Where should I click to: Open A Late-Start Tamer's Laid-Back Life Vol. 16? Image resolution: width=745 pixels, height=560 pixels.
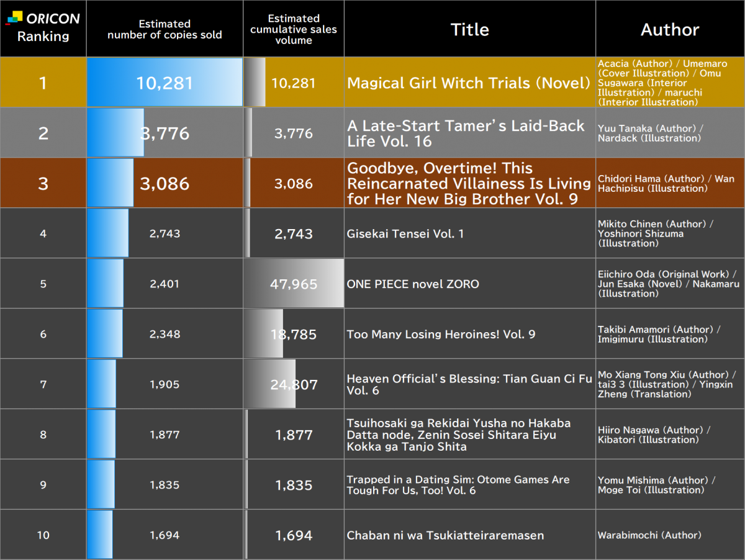coord(466,133)
